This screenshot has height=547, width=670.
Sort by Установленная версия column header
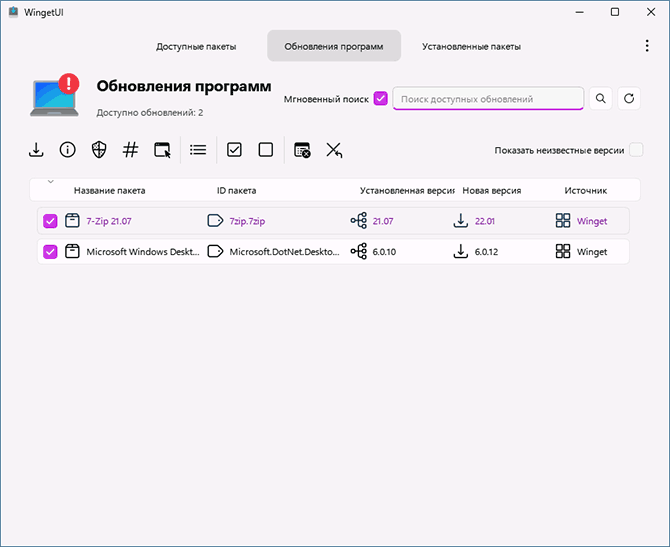click(x=407, y=191)
